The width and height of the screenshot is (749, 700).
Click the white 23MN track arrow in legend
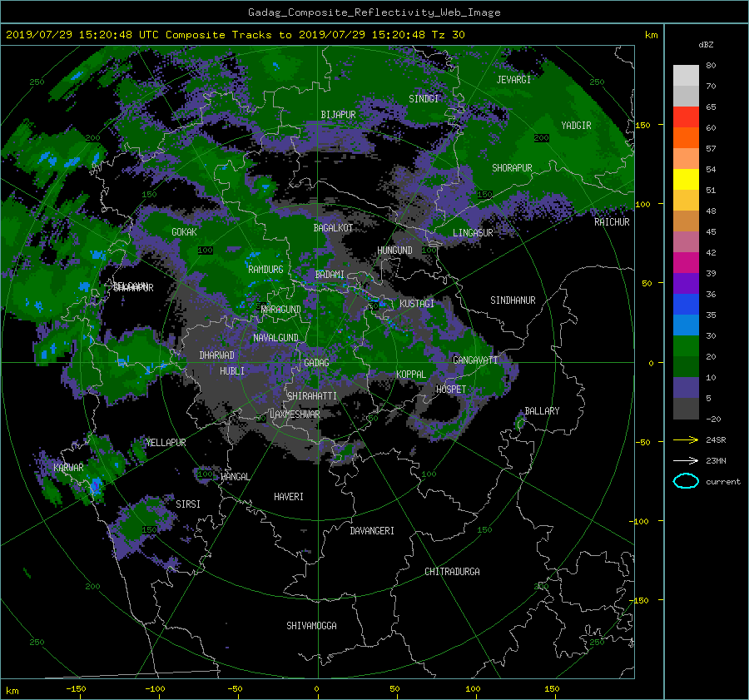(686, 460)
